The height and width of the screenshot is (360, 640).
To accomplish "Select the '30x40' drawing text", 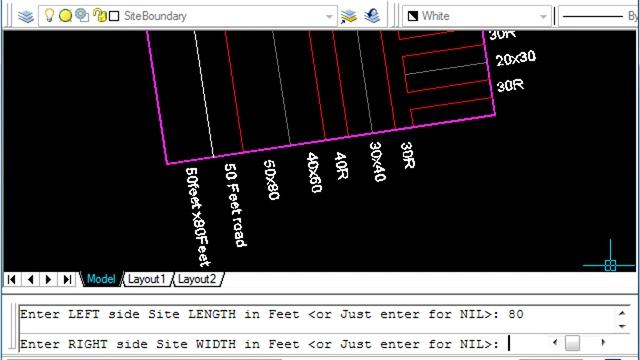I will [377, 162].
